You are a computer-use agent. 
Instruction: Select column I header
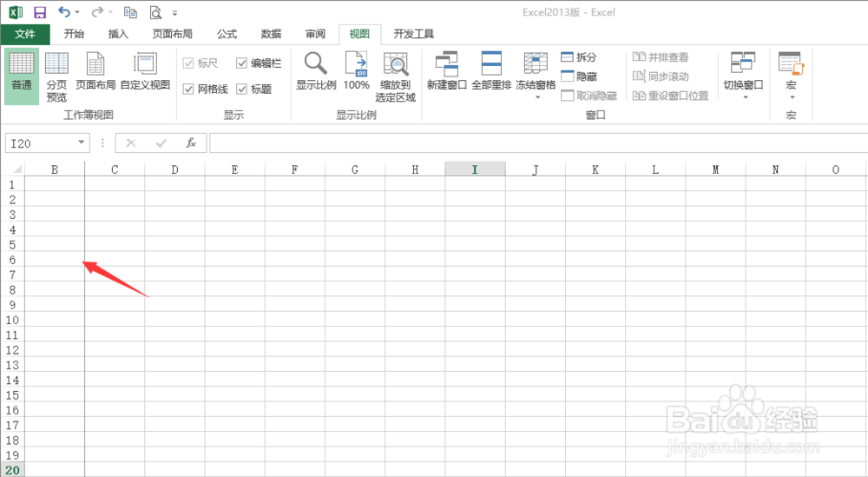[x=475, y=169]
